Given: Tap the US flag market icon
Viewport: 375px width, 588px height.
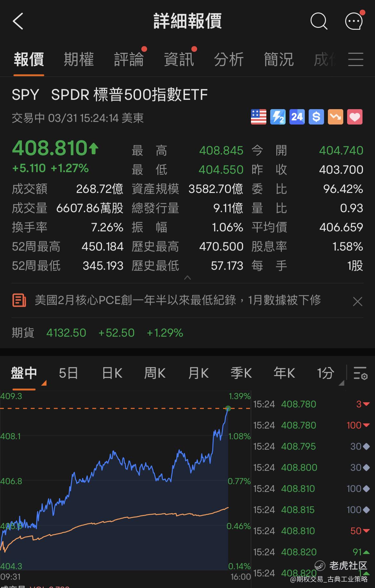Looking at the screenshot, I should (x=258, y=117).
